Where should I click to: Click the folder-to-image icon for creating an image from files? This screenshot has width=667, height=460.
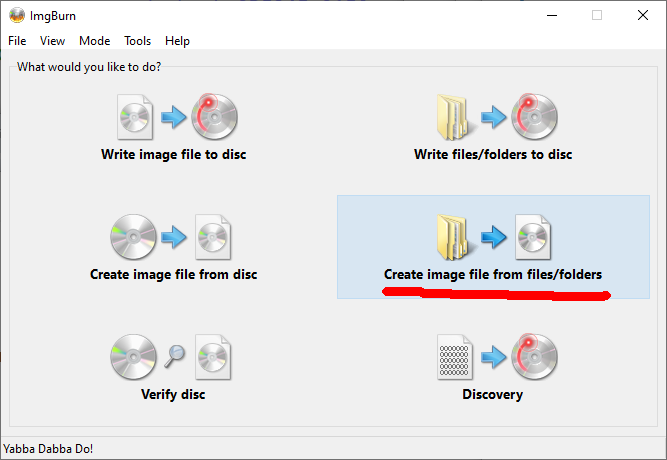492,237
